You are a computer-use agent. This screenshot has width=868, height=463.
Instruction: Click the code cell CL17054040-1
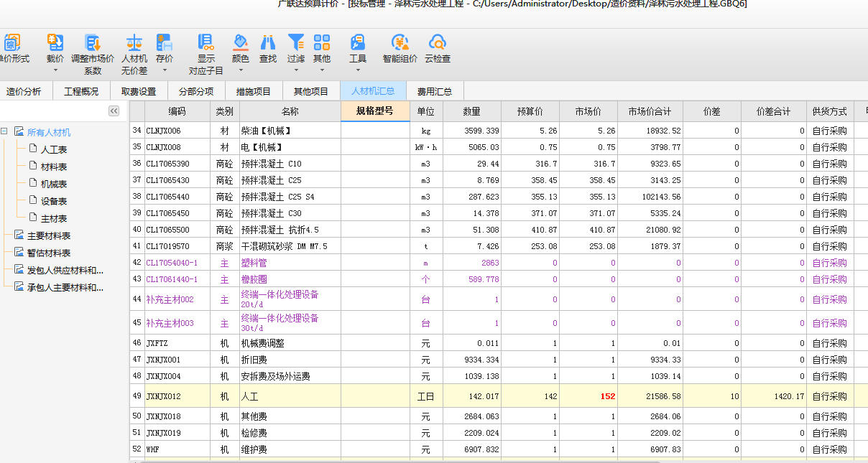177,263
